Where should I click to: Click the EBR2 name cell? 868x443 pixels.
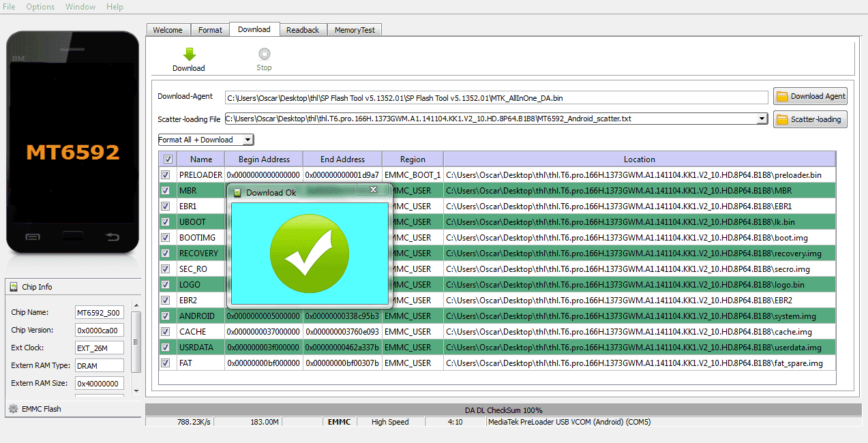pyautogui.click(x=201, y=301)
